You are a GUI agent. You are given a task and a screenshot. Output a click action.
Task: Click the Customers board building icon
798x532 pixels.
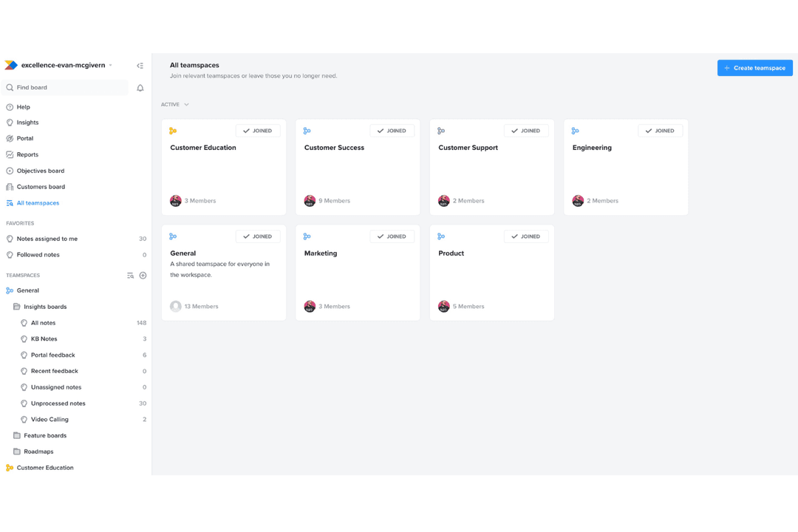pyautogui.click(x=10, y=187)
